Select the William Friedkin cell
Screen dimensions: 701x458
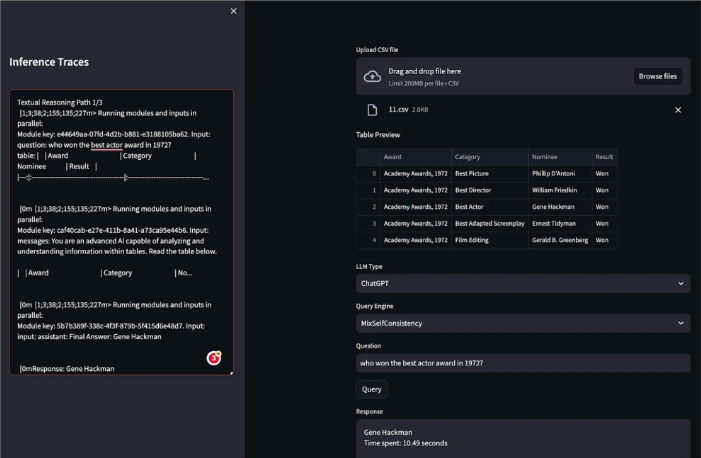560,190
